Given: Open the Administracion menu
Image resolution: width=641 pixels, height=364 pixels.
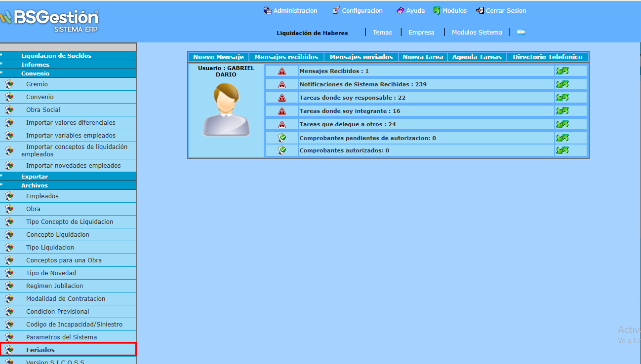Looking at the screenshot, I should (x=295, y=10).
